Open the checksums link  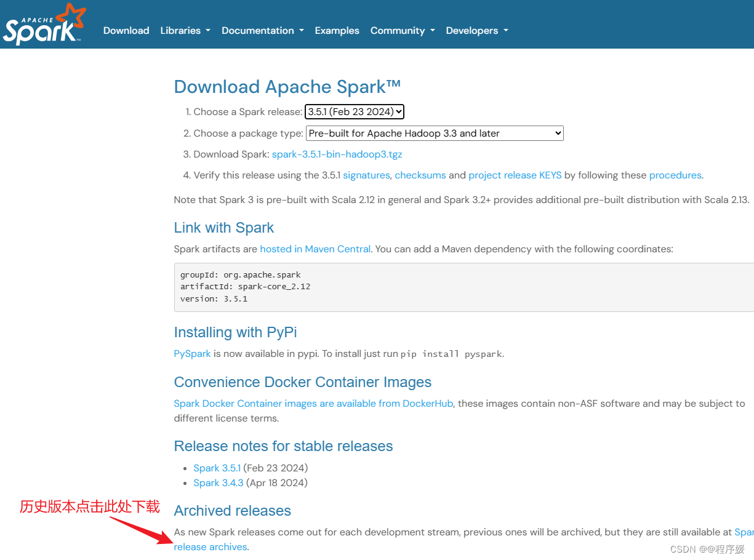[420, 175]
